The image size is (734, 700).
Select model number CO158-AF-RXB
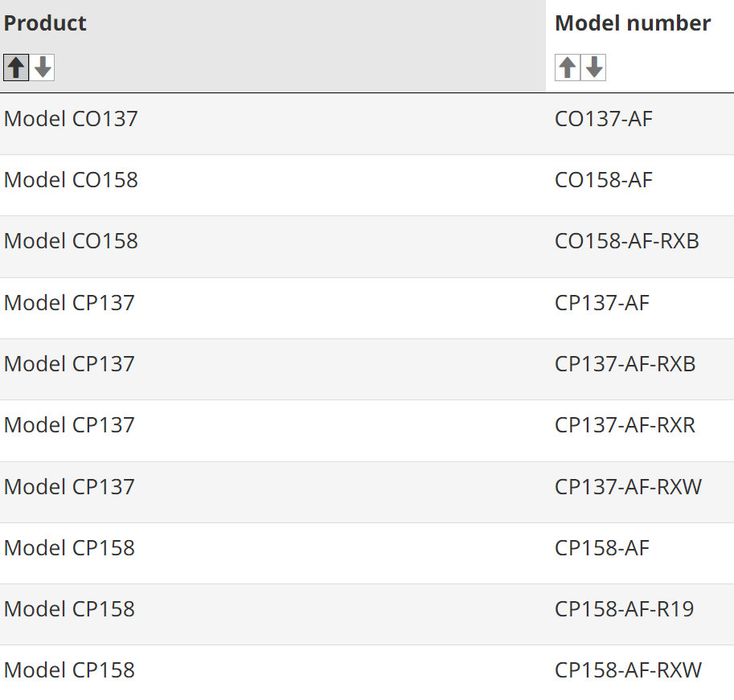coord(627,241)
